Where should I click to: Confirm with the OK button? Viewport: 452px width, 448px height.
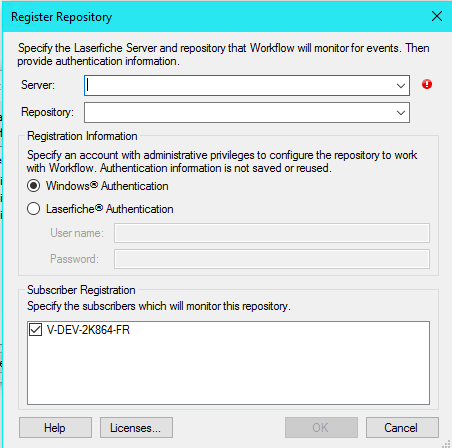(321, 428)
